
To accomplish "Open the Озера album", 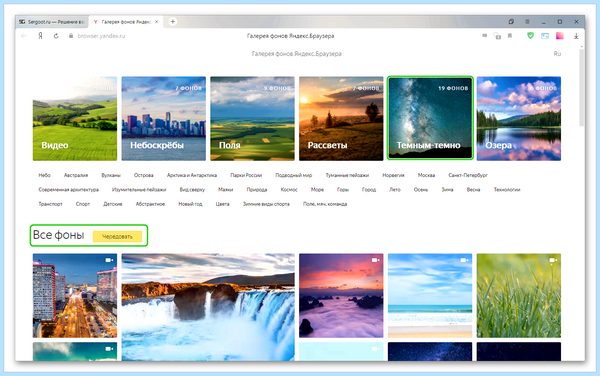I will 519,119.
